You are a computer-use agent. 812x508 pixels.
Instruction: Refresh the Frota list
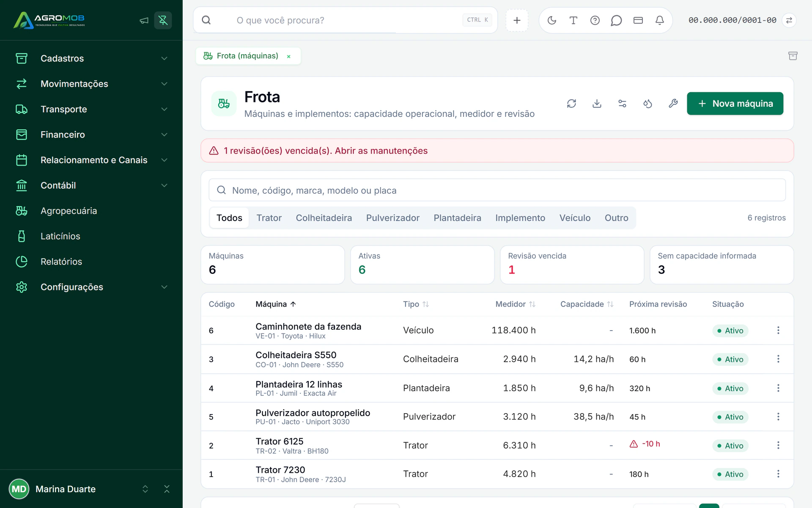(571, 104)
